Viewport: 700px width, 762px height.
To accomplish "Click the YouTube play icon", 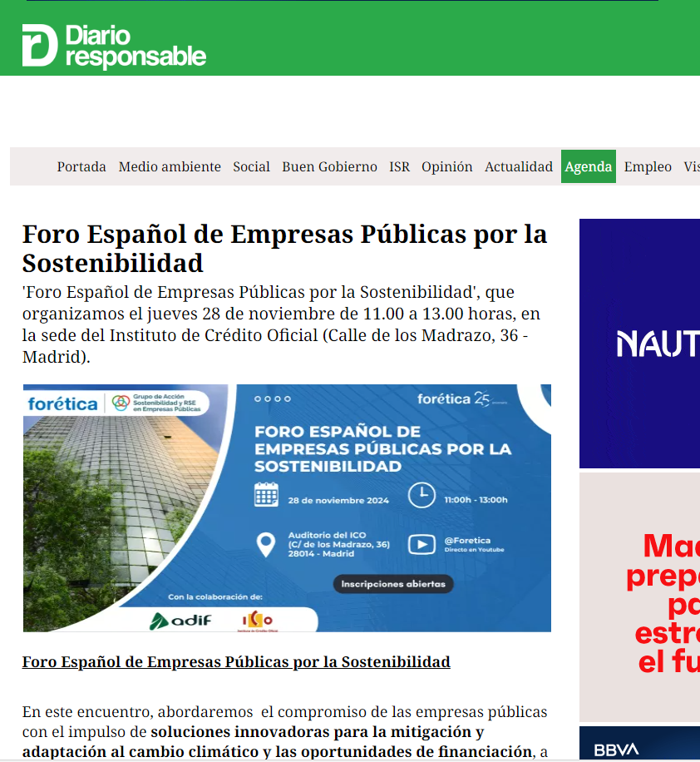I will [421, 544].
